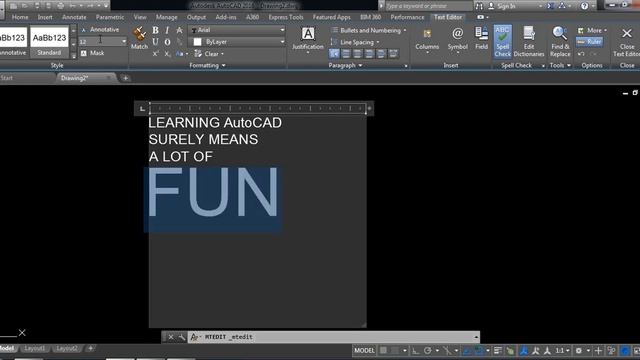This screenshot has width=640, height=360.
Task: Expand the Paragraph panel
Action: coord(345,65)
